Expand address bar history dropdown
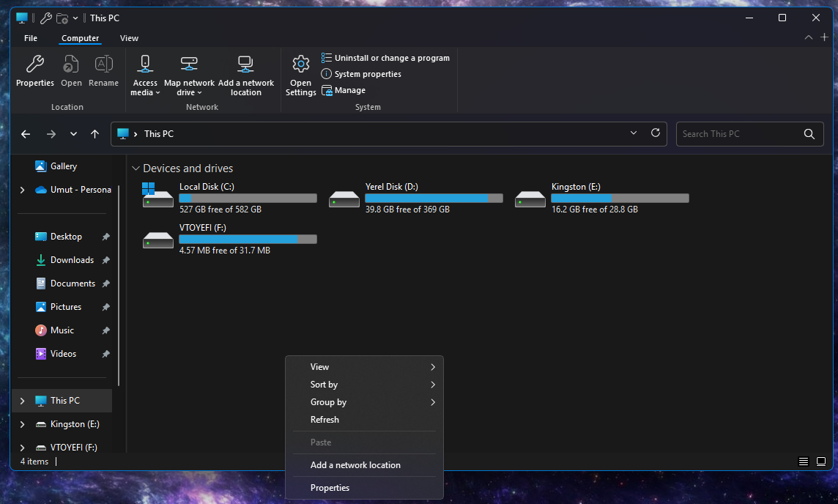Screen dimensions: 838x504 click(x=634, y=133)
